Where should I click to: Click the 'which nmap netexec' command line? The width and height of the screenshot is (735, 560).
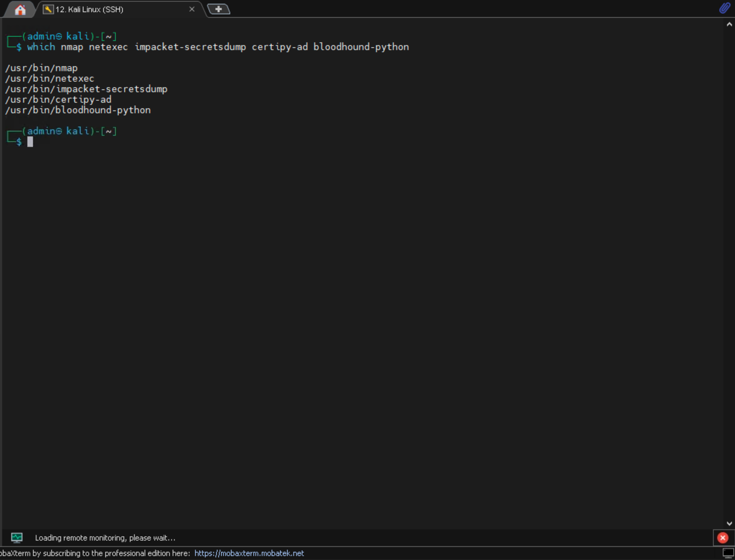point(218,47)
